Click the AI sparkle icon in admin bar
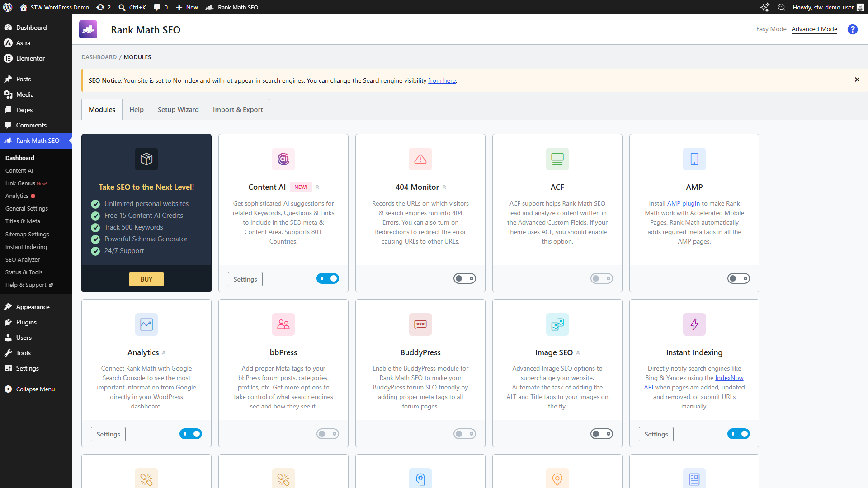 764,7
